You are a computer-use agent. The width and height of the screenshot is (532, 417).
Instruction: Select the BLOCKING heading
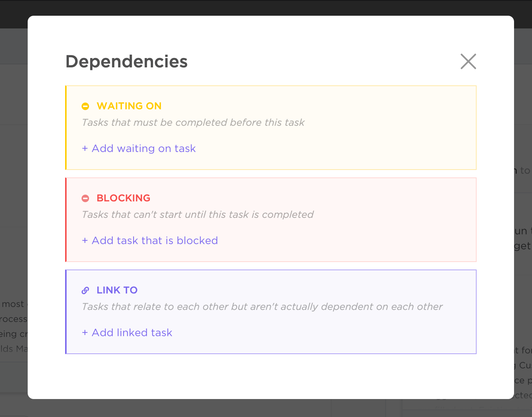pyautogui.click(x=123, y=198)
